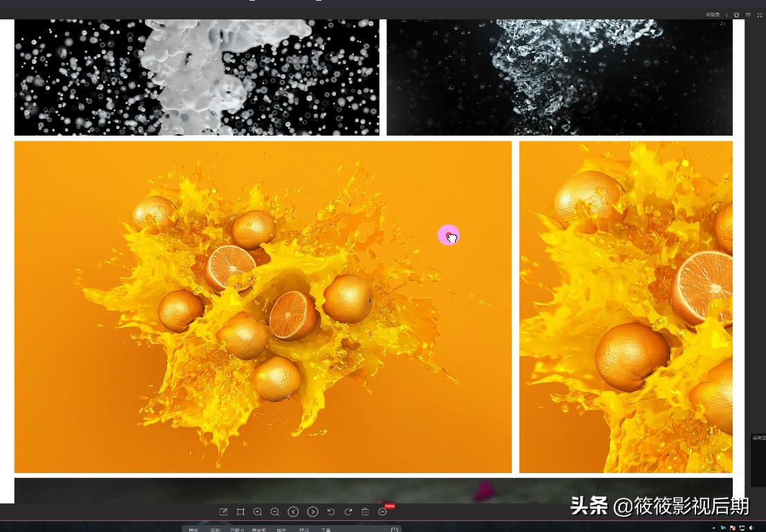Delete the selection using the trash icon

point(365,511)
